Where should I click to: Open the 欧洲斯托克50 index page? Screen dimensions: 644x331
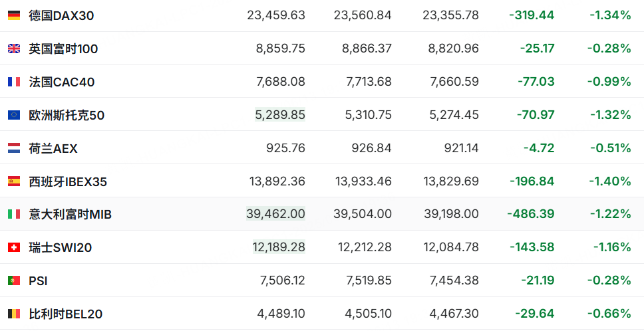pos(67,115)
